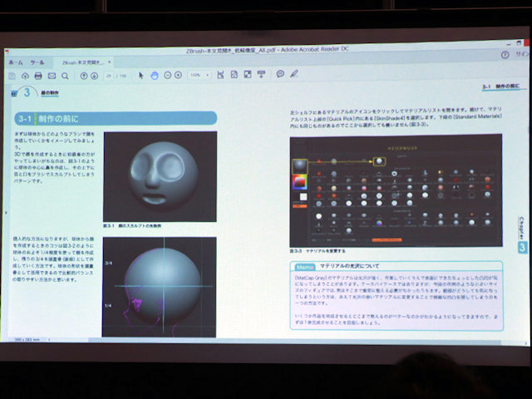
Task: Click the current page number field
Action: pos(109,76)
